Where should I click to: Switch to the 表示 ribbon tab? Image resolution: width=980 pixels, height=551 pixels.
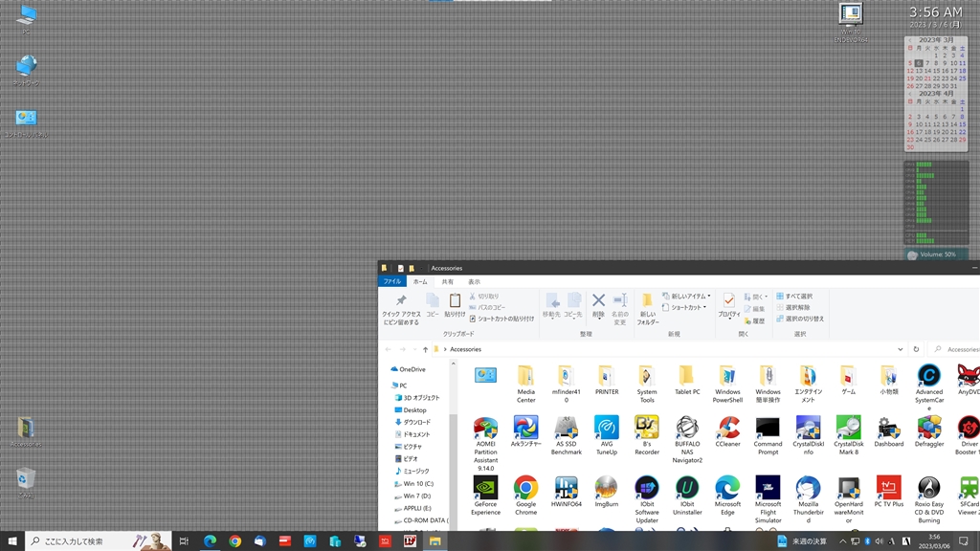coord(474,281)
